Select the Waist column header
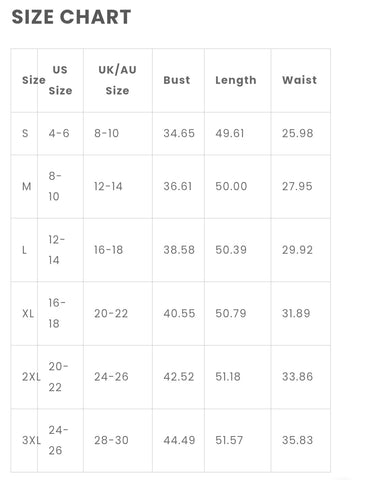 (x=299, y=80)
